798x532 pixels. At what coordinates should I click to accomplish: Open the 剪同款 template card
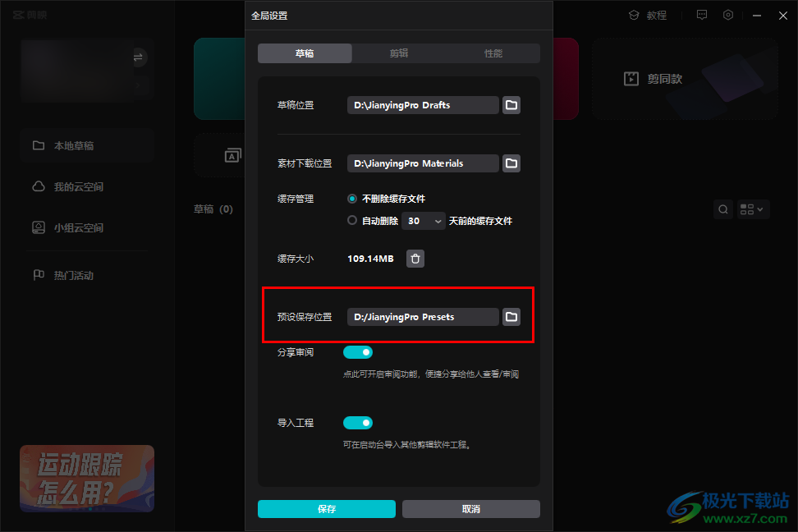685,79
